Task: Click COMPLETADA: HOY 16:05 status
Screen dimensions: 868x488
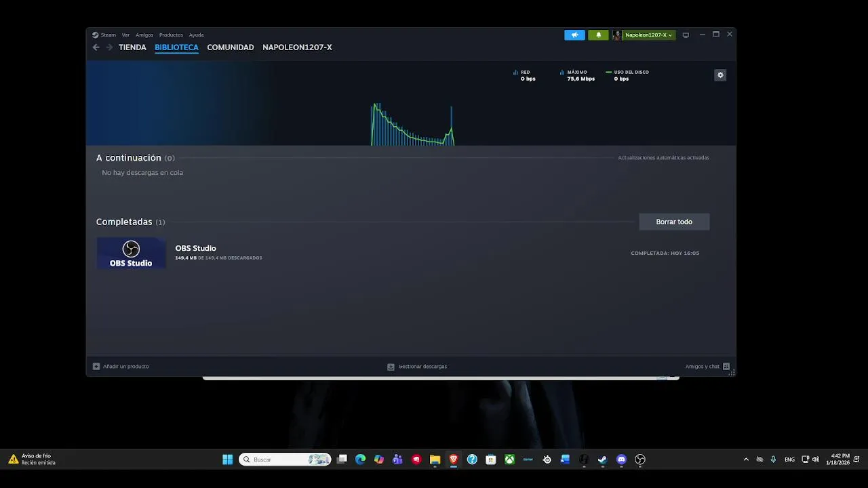Action: [x=665, y=253]
